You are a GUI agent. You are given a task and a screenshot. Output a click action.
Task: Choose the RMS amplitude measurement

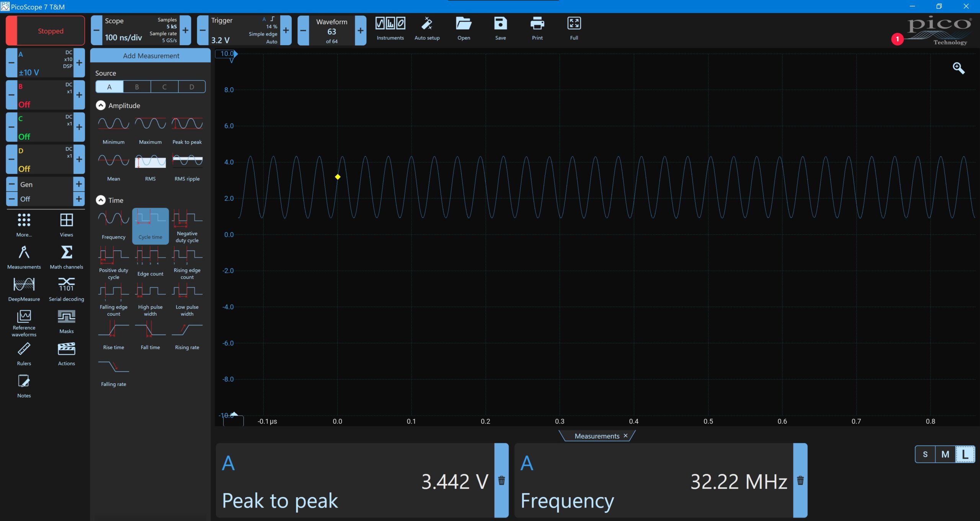(x=150, y=167)
